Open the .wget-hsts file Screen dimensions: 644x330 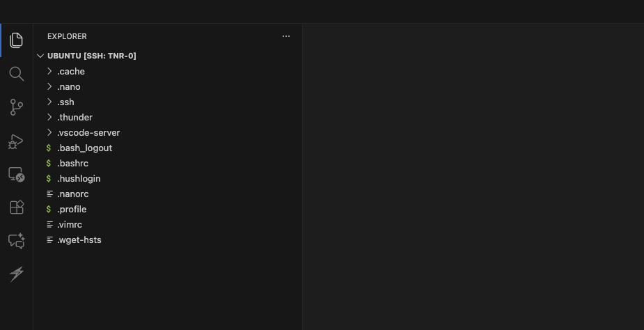tap(168, 240)
